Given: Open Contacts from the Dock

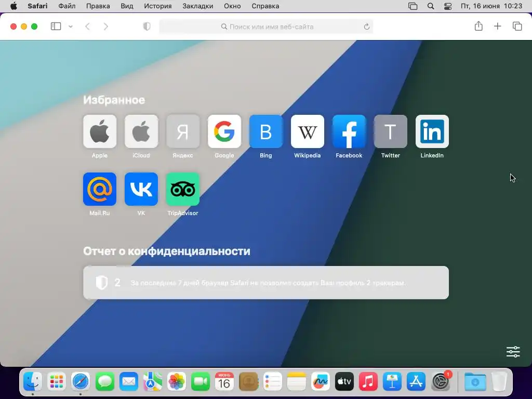Looking at the screenshot, I should tap(248, 382).
